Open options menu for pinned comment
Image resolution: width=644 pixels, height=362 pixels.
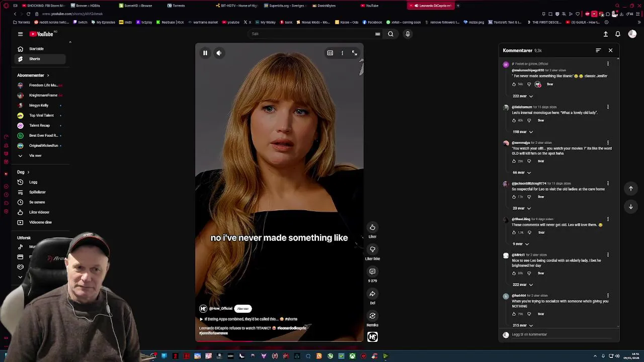(608, 64)
